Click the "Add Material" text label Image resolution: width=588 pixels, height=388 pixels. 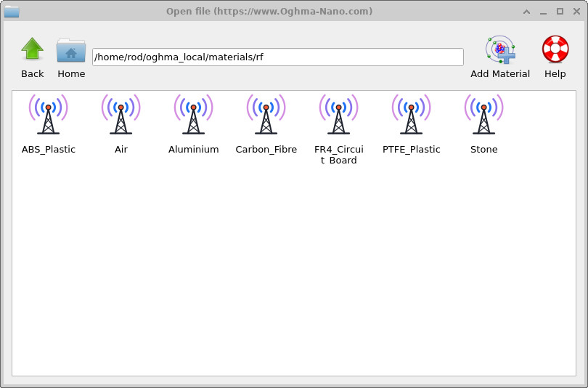[500, 74]
